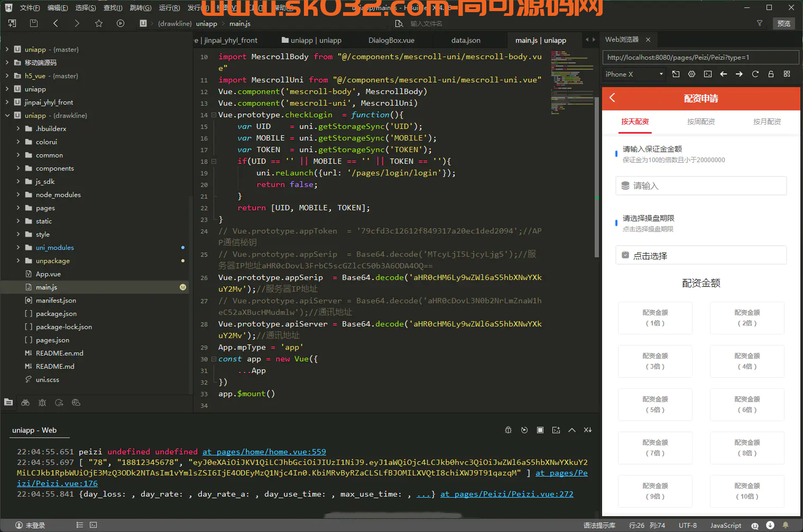Open the project manager icon below file tree
The width and height of the screenshot is (803, 532).
click(x=8, y=403)
